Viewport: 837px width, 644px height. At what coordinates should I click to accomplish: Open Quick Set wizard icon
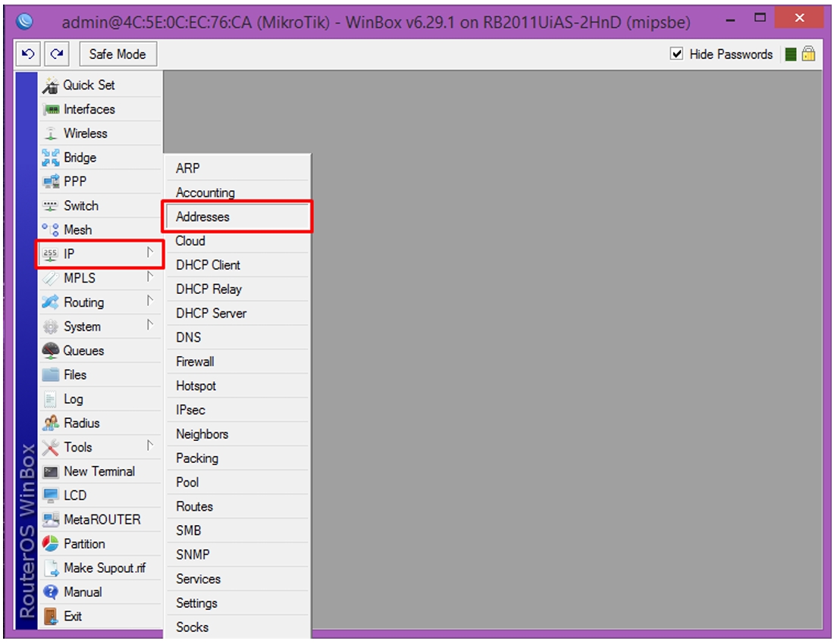[x=51, y=86]
